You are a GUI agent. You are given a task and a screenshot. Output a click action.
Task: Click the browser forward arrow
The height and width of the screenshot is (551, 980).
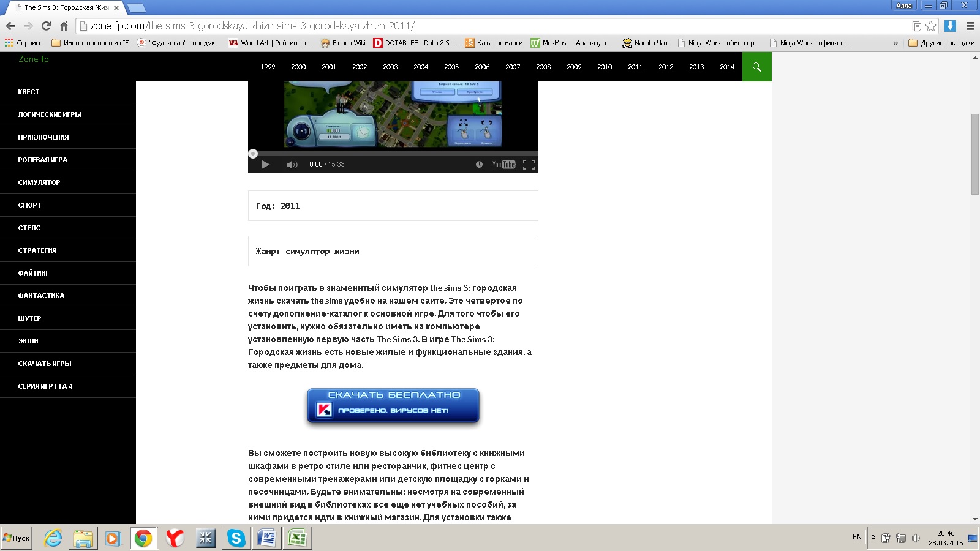coord(28,26)
